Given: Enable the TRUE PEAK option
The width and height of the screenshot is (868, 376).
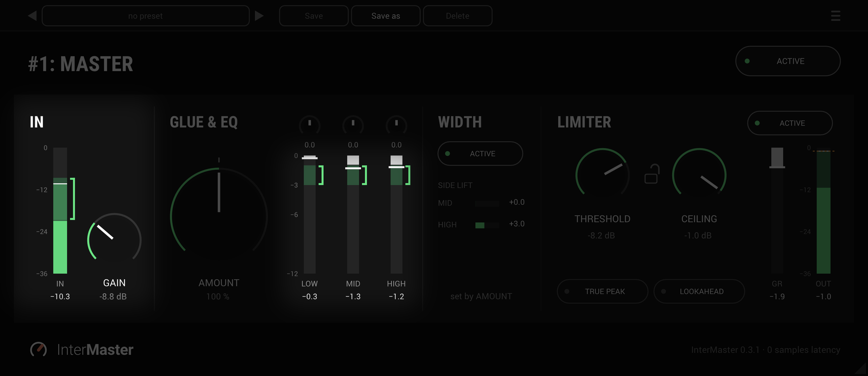Looking at the screenshot, I should (602, 291).
